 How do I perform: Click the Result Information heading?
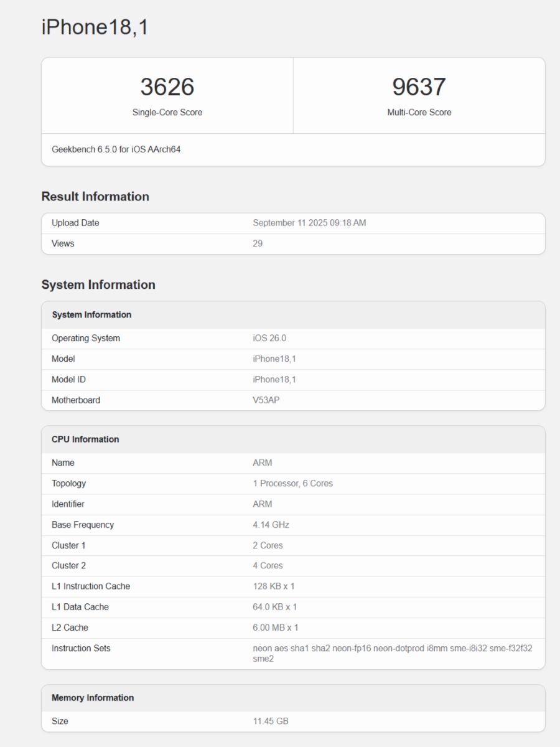coord(95,197)
